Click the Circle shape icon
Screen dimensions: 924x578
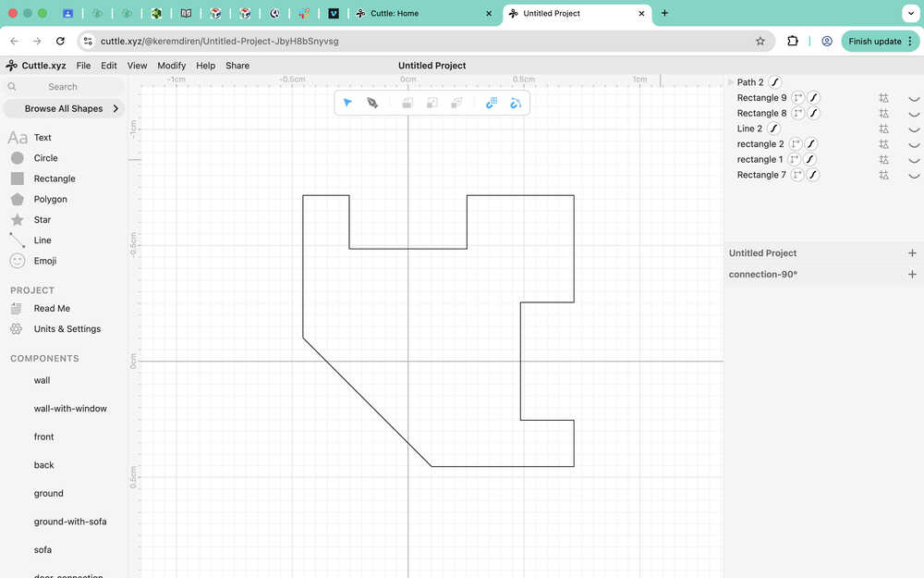pos(17,158)
